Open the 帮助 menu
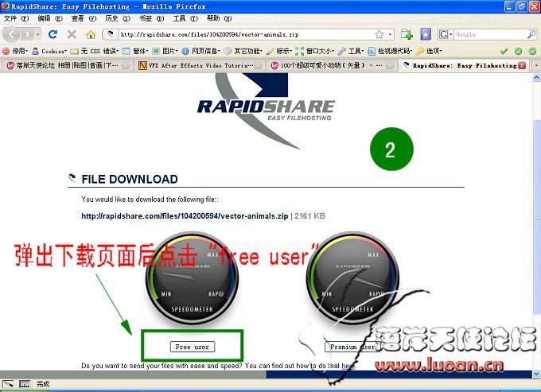Viewport: 541px width, 392px height. 219,18
